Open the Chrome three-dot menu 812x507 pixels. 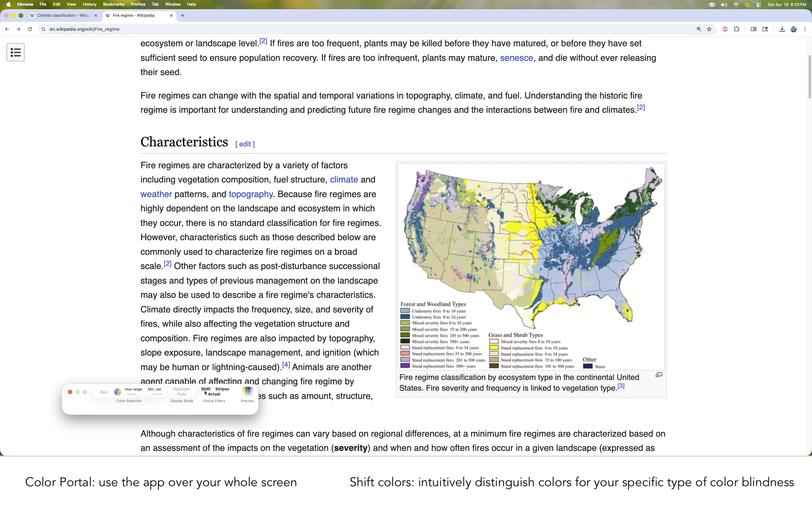805,29
